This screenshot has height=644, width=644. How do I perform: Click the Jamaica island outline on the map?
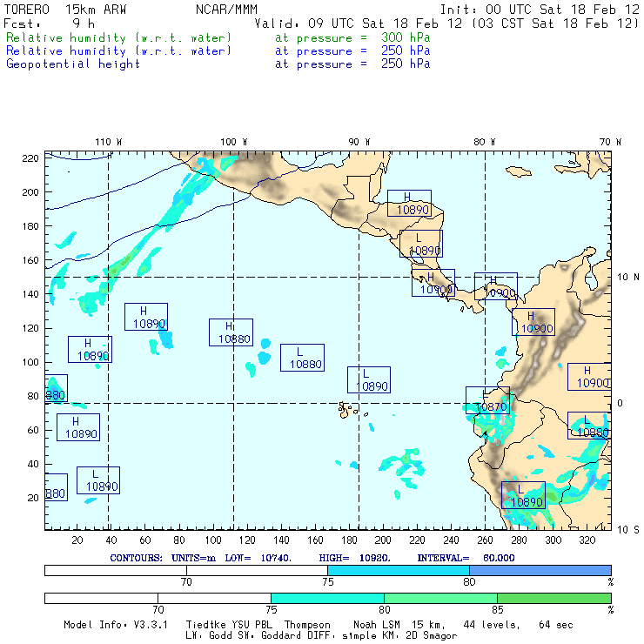(519, 171)
